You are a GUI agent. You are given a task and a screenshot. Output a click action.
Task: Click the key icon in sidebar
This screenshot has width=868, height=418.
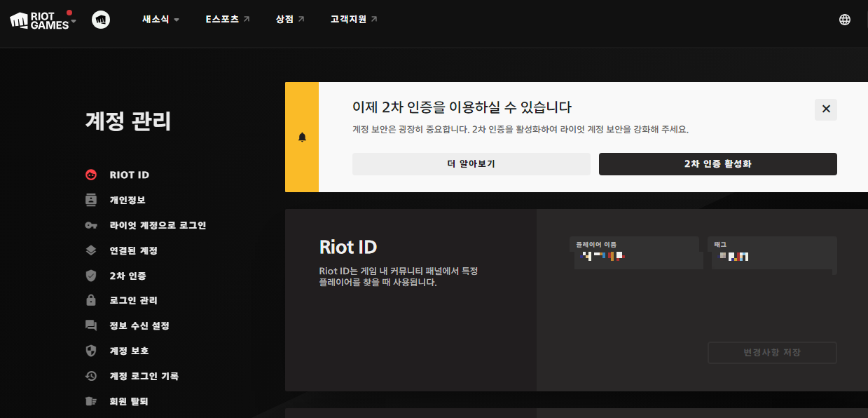point(91,225)
